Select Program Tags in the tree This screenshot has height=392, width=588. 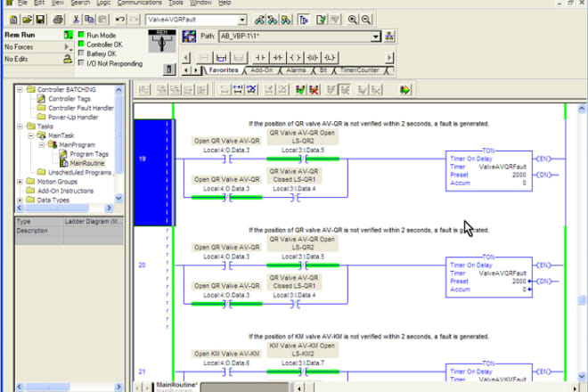point(89,154)
